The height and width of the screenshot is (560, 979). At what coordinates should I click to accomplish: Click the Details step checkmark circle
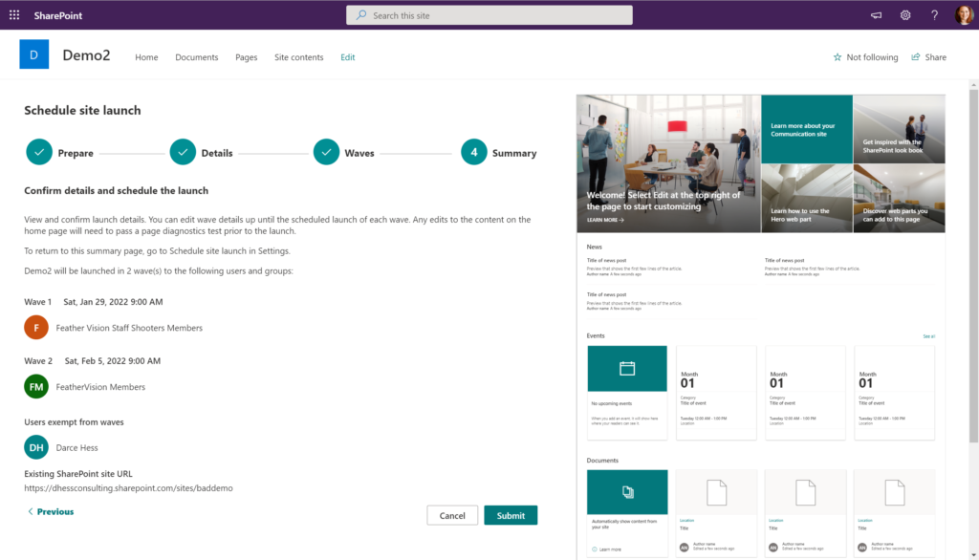(183, 152)
